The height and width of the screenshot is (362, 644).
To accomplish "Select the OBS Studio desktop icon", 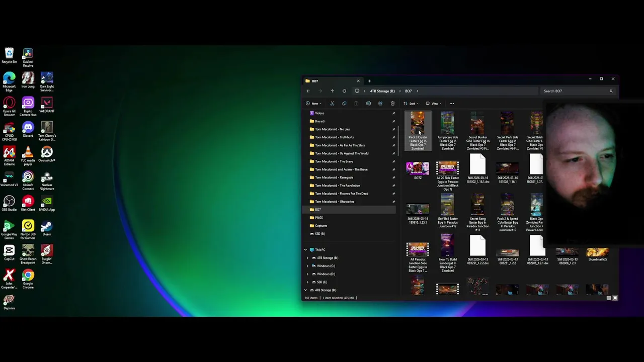I will pyautogui.click(x=9, y=204).
